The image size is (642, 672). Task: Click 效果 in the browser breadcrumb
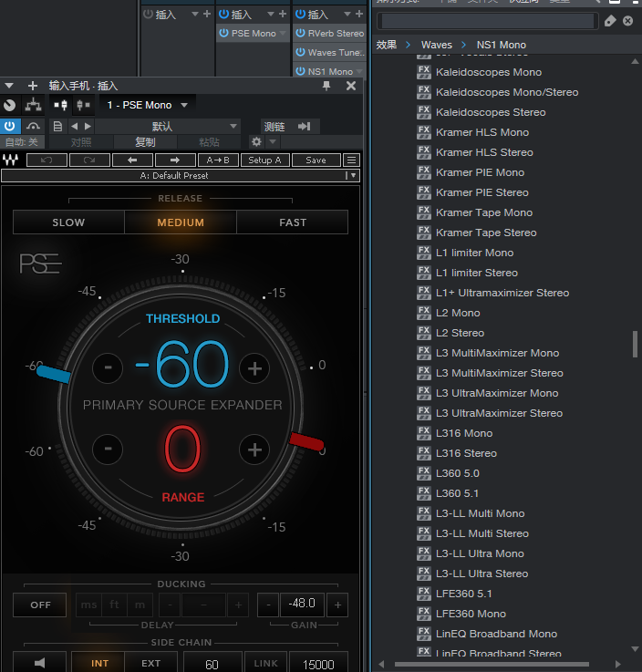tap(386, 45)
